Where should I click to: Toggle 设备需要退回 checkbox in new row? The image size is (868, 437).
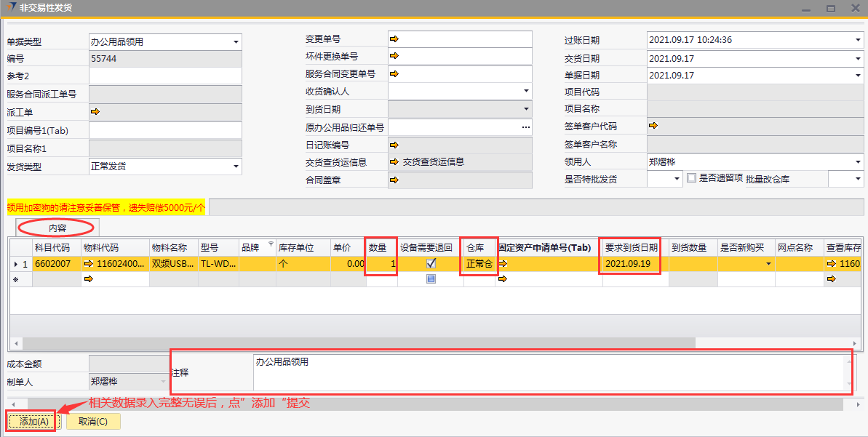(431, 279)
